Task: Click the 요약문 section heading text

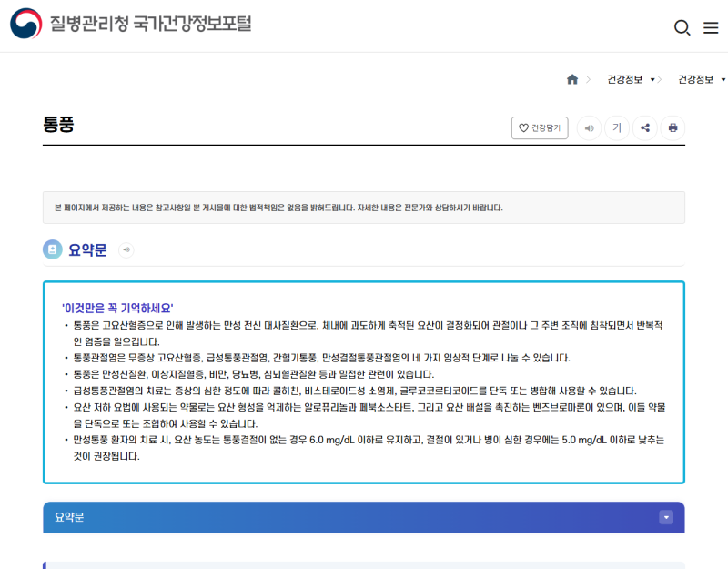Action: pyautogui.click(x=87, y=249)
